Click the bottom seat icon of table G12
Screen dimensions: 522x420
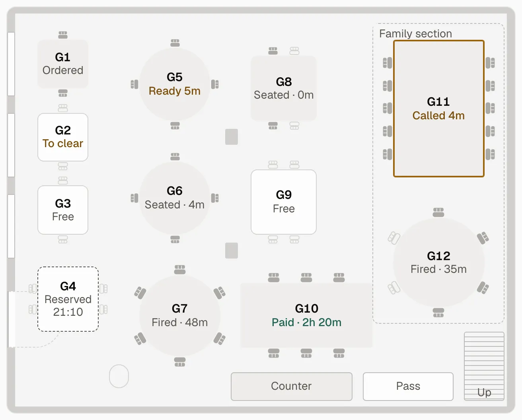tap(438, 313)
